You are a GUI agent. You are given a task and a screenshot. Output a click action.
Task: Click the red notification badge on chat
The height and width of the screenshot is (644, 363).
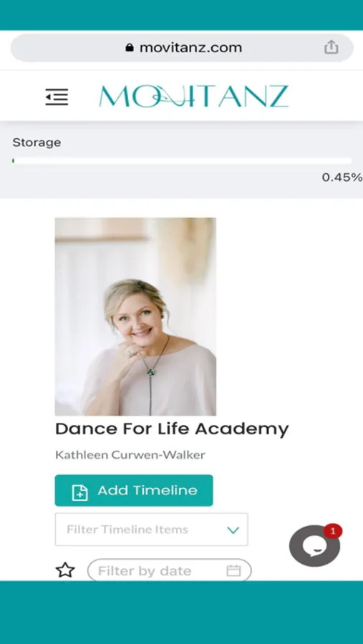pyautogui.click(x=333, y=531)
